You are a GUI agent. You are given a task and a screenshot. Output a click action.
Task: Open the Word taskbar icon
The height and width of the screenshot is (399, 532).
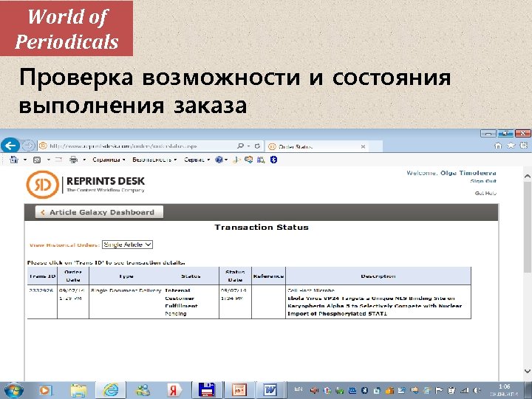270,390
